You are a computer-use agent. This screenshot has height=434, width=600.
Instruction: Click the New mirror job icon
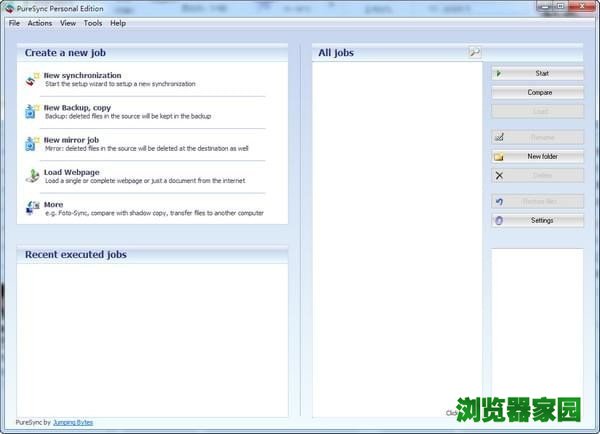coord(32,144)
